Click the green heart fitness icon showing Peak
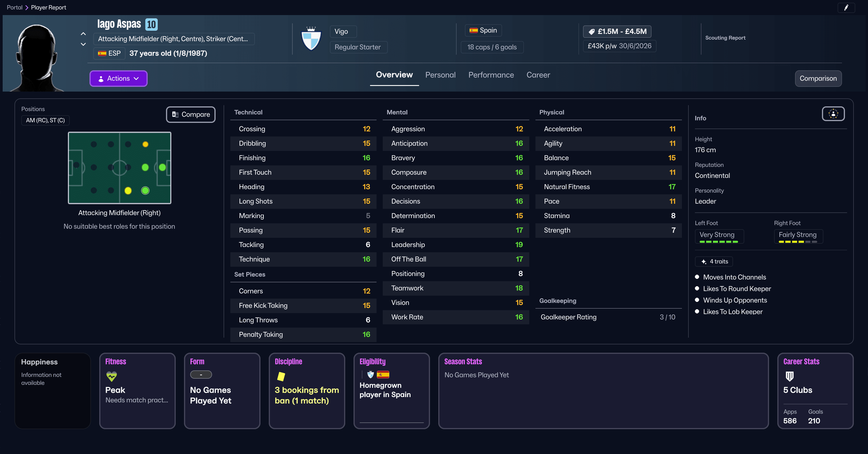Screen dimensions: 868x454 click(x=111, y=377)
